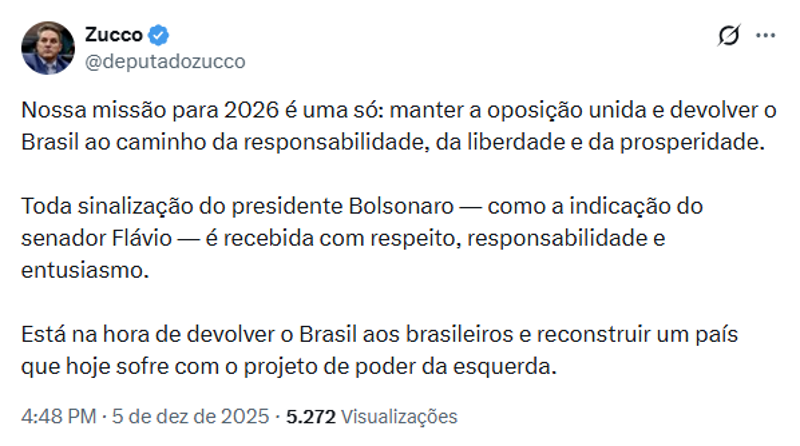
Task: Click the Visualizações label
Action: coord(398,416)
